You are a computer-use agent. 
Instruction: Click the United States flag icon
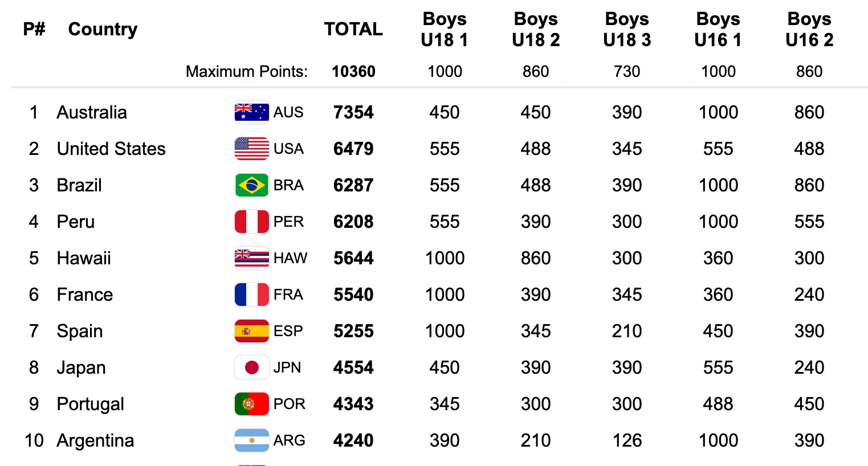[x=251, y=149]
